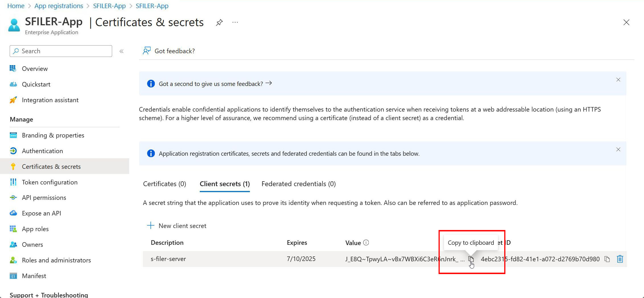Click the Description column header

tap(167, 242)
